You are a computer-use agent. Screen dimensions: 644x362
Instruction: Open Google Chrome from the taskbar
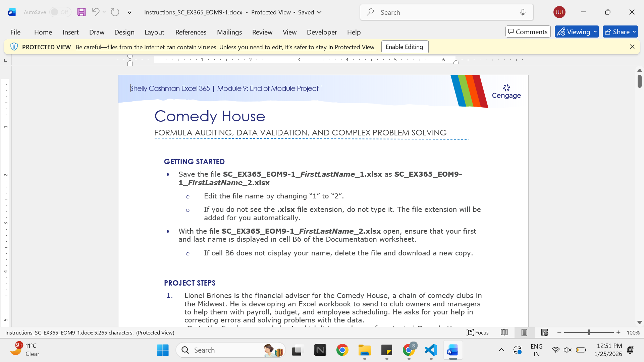click(342, 350)
